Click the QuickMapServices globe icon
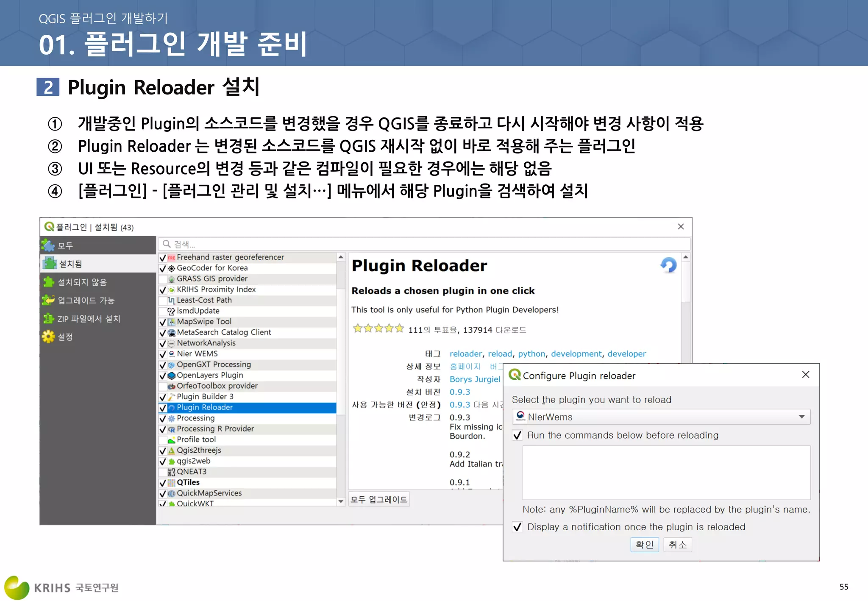The width and height of the screenshot is (868, 601). point(172,494)
